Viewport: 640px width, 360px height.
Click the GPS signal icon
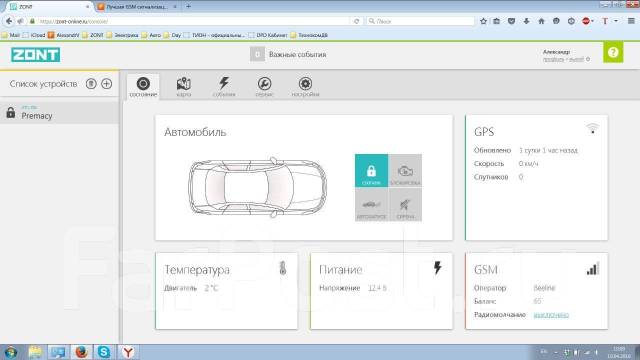pyautogui.click(x=593, y=129)
